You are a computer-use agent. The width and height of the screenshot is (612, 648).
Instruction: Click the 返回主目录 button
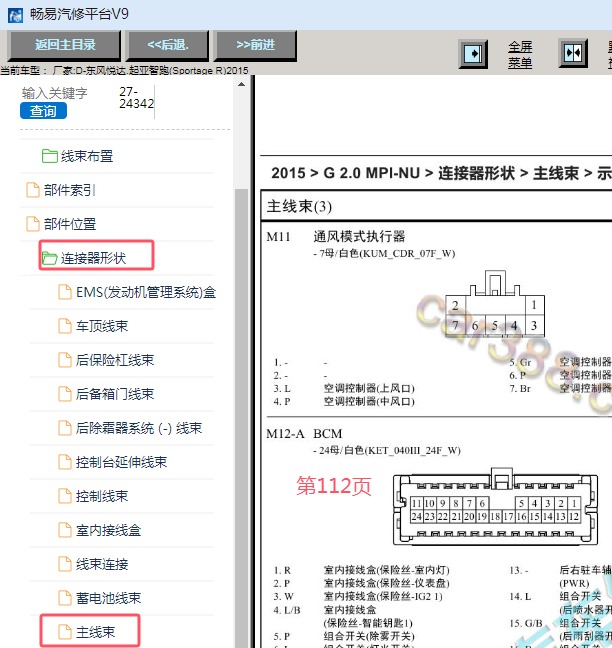coord(65,45)
